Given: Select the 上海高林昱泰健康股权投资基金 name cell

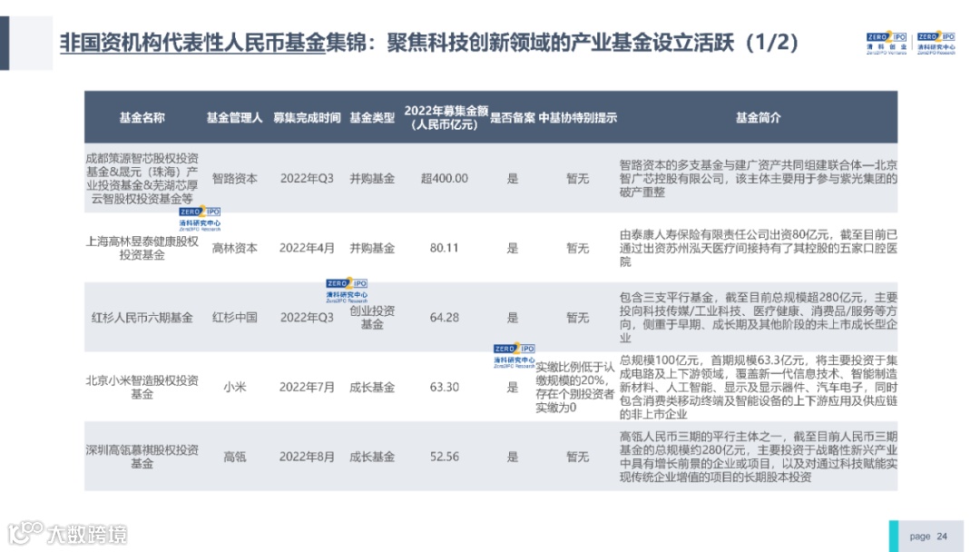Looking at the screenshot, I should coord(142,248).
